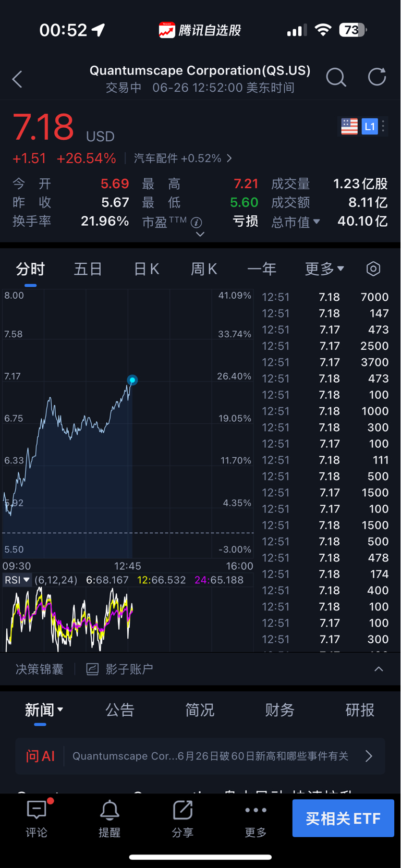Switch to 五日 five-day chart
Viewport: 401px width, 868px height.
[88, 269]
